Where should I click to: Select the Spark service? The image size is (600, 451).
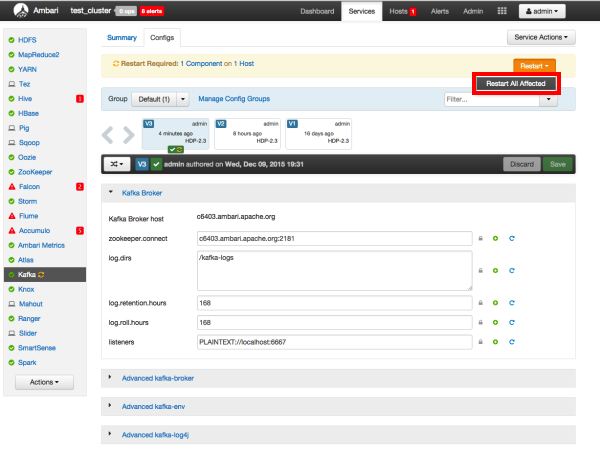click(27, 363)
